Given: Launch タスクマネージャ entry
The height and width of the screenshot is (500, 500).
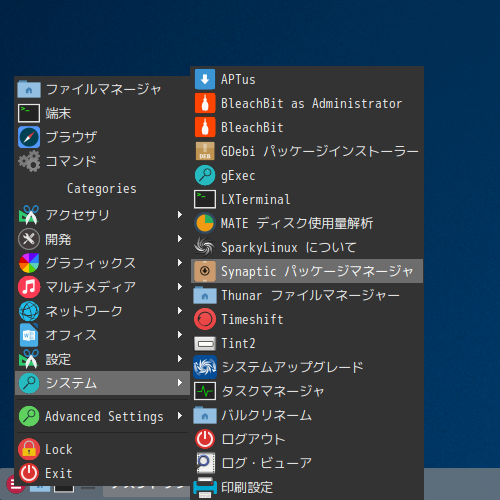Looking at the screenshot, I should pos(307,391).
